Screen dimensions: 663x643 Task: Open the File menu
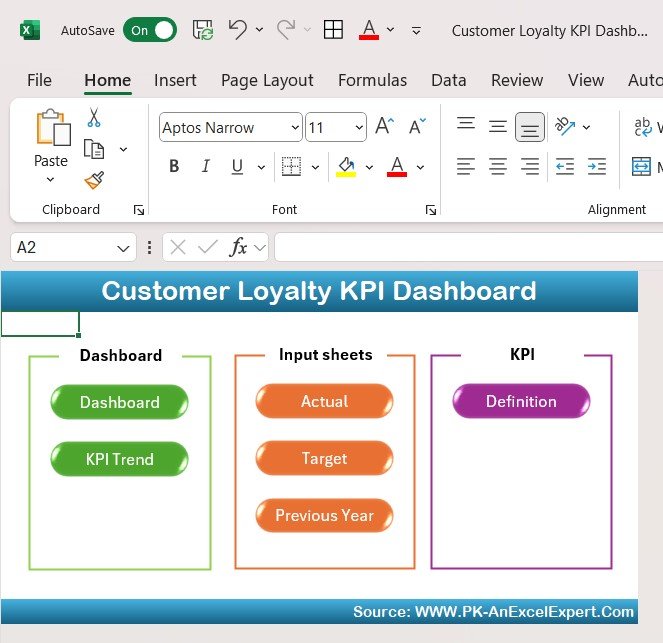(x=39, y=80)
